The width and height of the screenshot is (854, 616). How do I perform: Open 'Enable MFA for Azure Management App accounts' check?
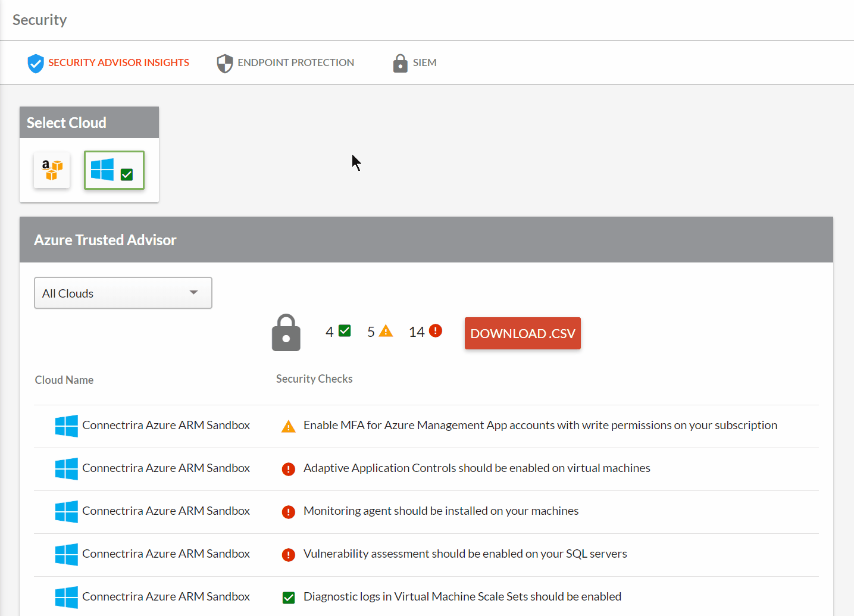(540, 425)
